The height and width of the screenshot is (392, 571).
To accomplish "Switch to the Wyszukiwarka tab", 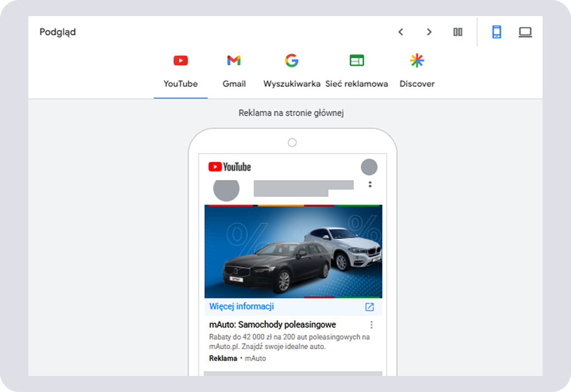I will [x=292, y=71].
